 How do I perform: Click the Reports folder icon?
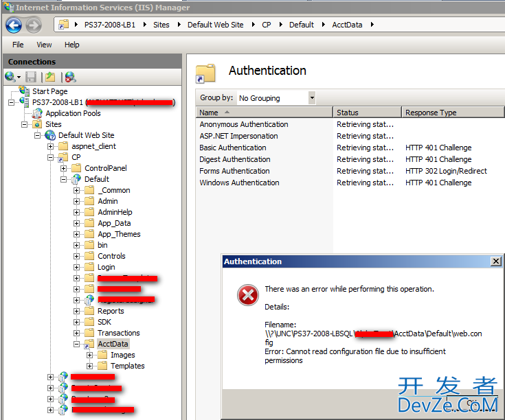89,311
